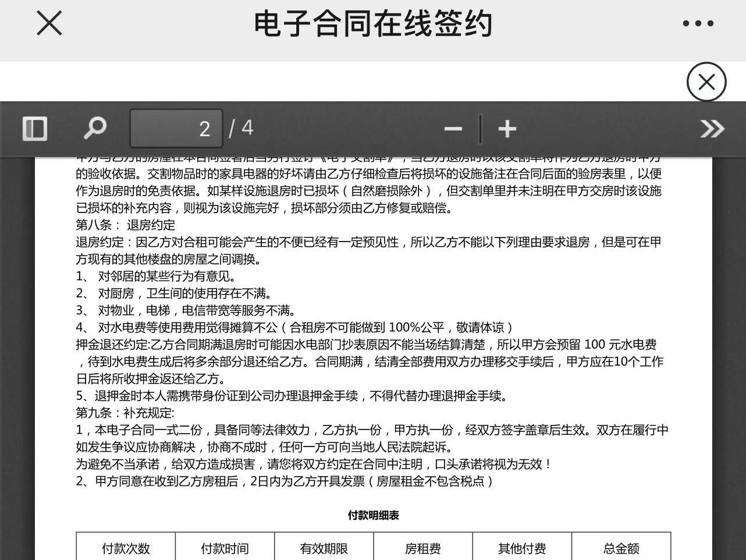Click the 房租费 column header
The width and height of the screenshot is (746, 560).
point(423,548)
